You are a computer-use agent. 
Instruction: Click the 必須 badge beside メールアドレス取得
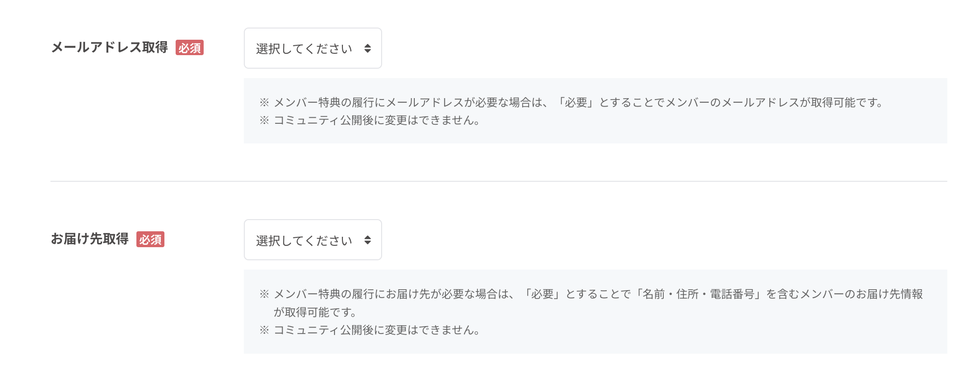pyautogui.click(x=189, y=48)
